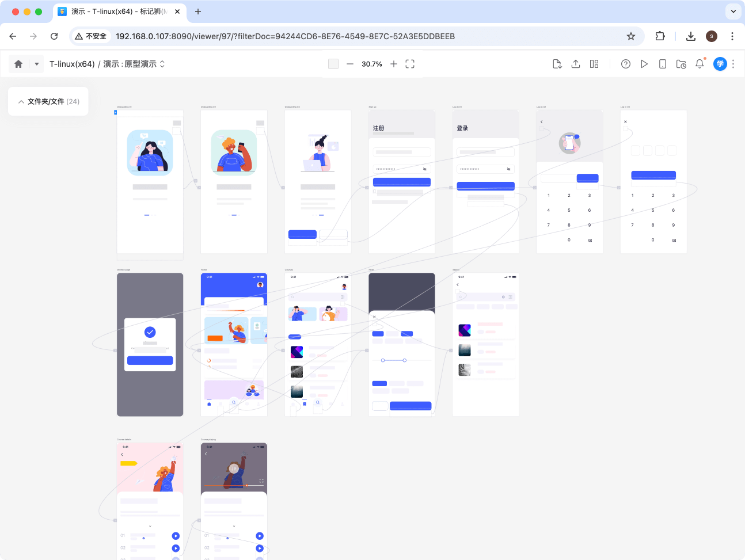This screenshot has width=745, height=560.
Task: Start prototype playback with the play icon
Action: 644,64
